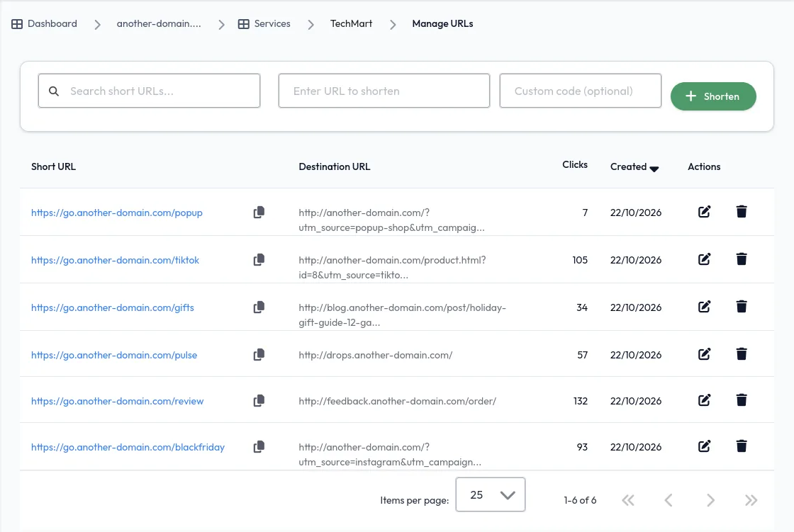Go to the first page

tap(628, 500)
